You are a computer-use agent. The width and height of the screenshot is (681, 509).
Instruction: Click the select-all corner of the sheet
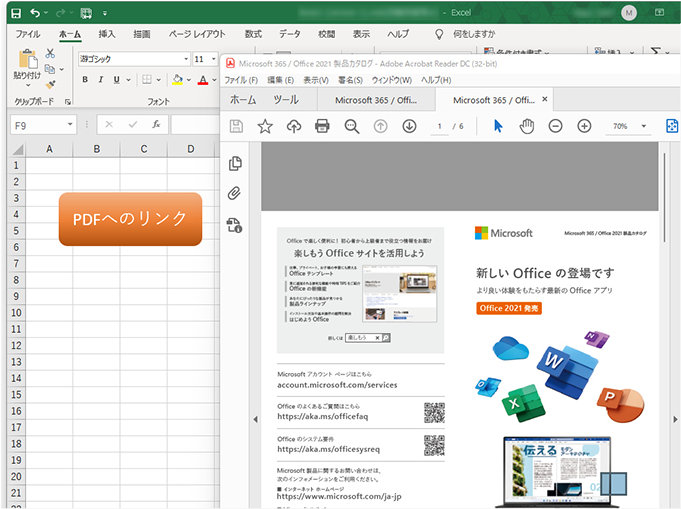[x=17, y=149]
